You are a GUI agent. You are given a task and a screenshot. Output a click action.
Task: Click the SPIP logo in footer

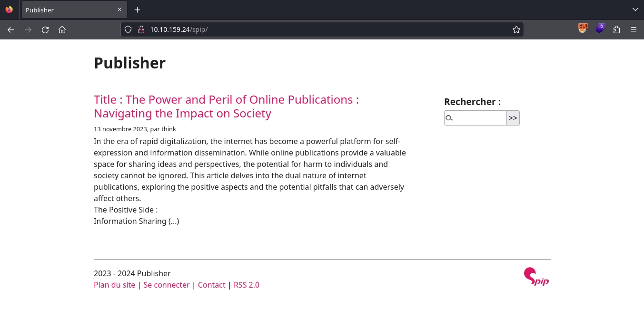pos(536,277)
